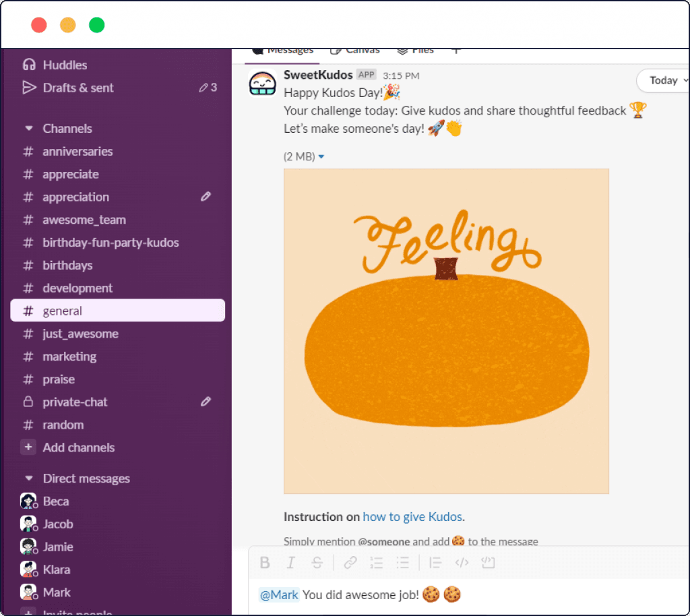The image size is (690, 616).
Task: Toggle code block formatting
Action: (x=487, y=563)
